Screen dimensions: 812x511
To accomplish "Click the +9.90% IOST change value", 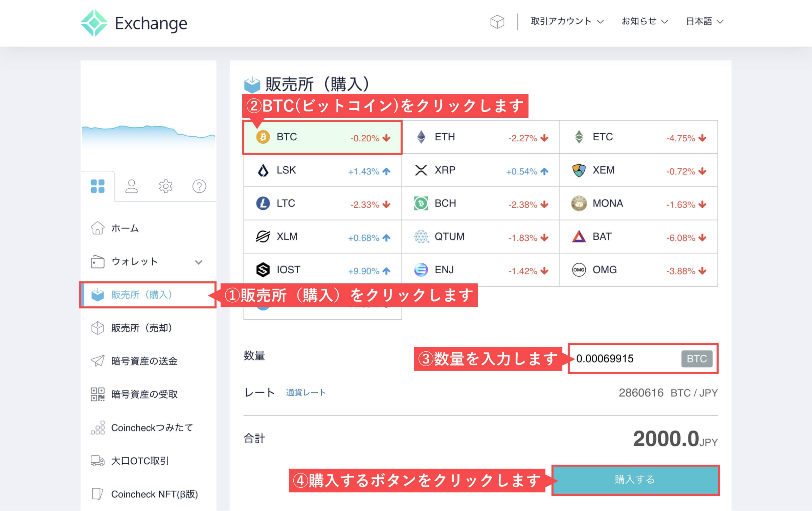I will click(363, 271).
